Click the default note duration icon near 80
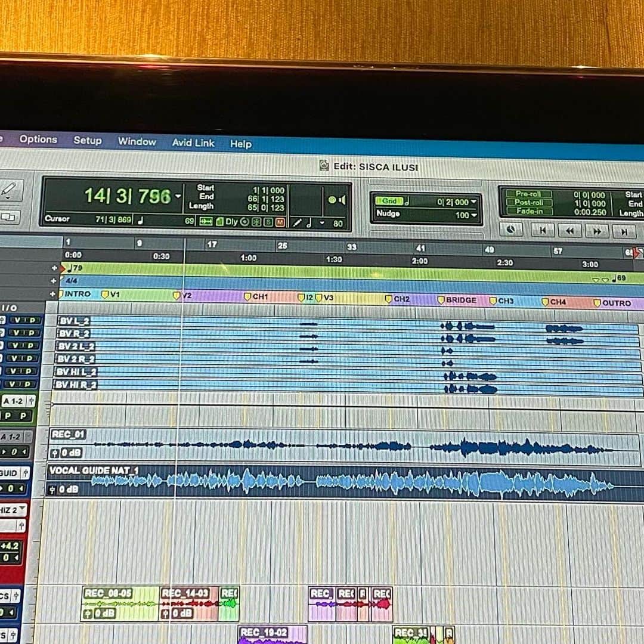Viewport: 644px width, 644px height. (x=309, y=223)
